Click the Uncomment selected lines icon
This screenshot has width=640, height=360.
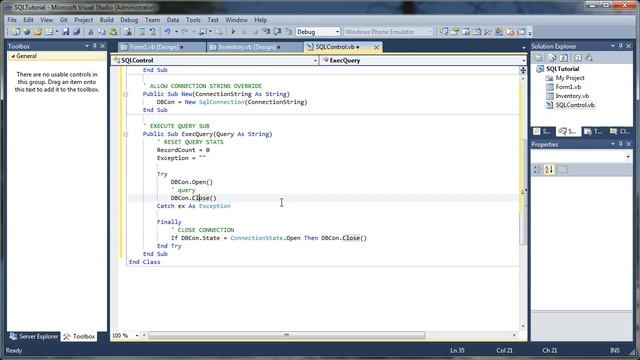pyautogui.click(x=153, y=32)
